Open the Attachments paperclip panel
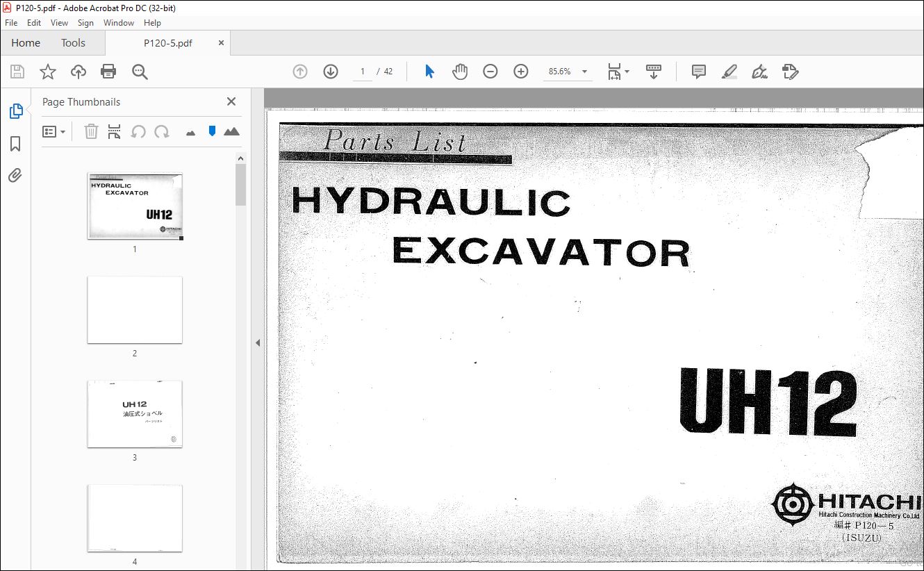This screenshot has width=924, height=571. point(15,176)
